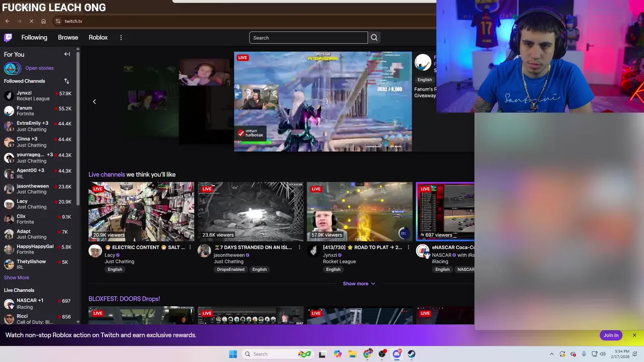Open Agent00 +3 channel in sidebar
Viewport: 644px width, 362px height.
click(38, 173)
